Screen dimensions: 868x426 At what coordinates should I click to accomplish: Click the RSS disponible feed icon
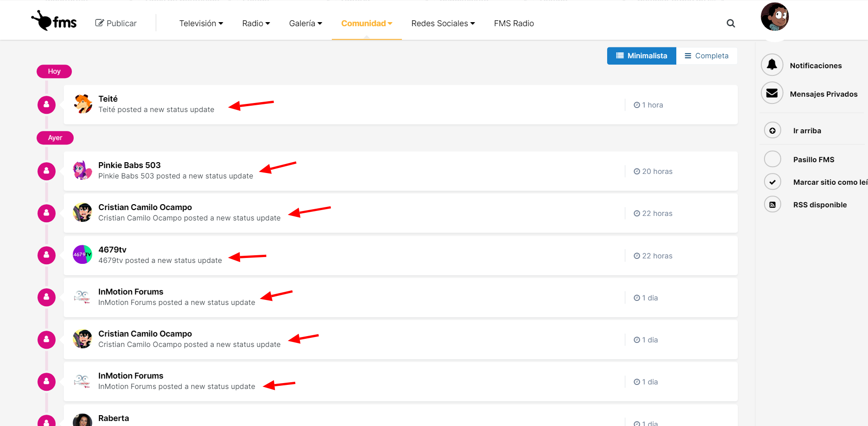[x=773, y=205]
